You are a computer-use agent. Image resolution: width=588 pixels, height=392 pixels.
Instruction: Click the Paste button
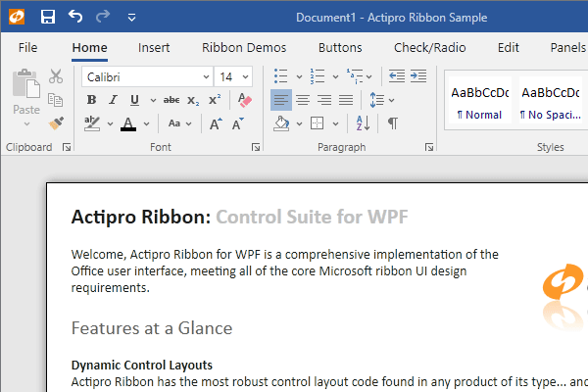26,92
